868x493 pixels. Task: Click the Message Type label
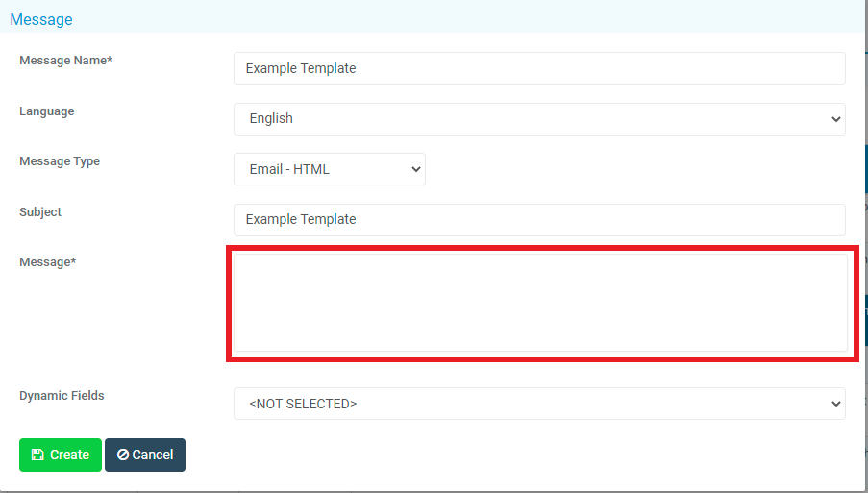(60, 161)
